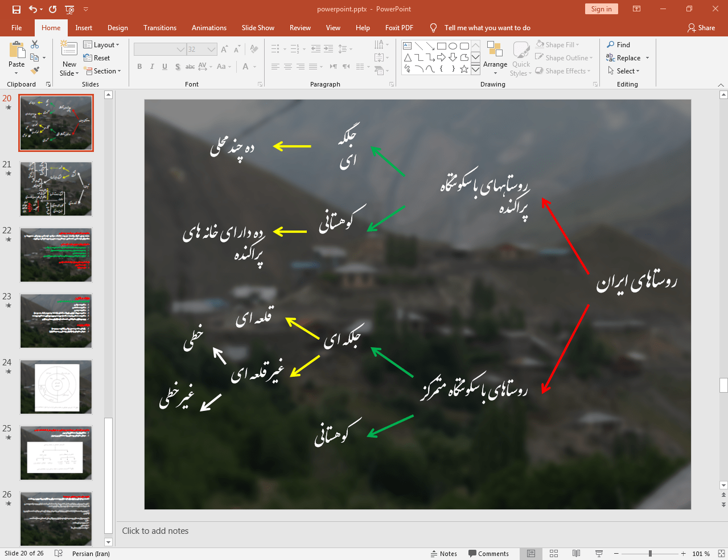The width and height of the screenshot is (728, 560).
Task: Toggle Bold formatting
Action: [139, 67]
